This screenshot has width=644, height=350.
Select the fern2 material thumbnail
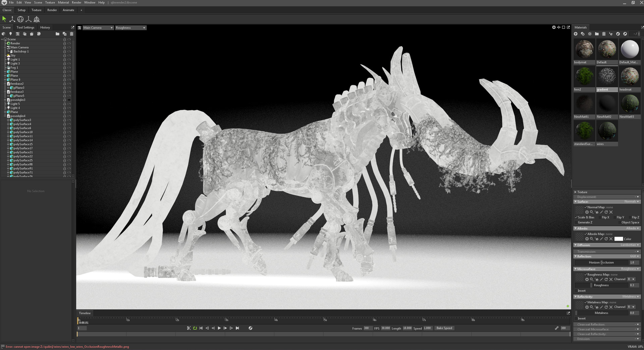pyautogui.click(x=584, y=76)
